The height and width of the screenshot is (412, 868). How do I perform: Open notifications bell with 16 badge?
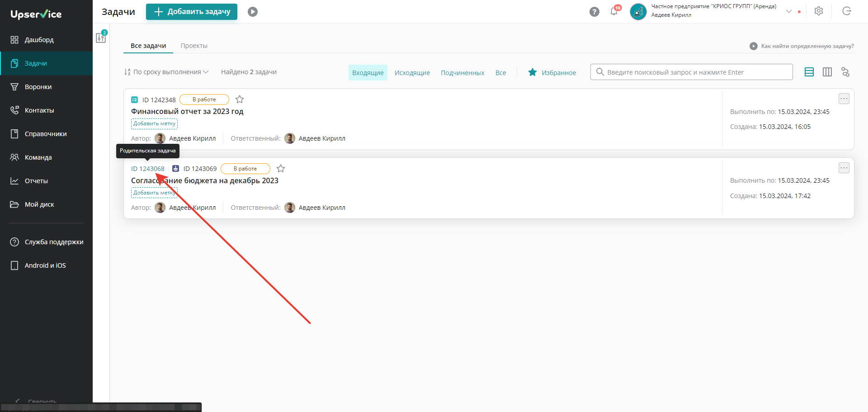click(x=614, y=11)
